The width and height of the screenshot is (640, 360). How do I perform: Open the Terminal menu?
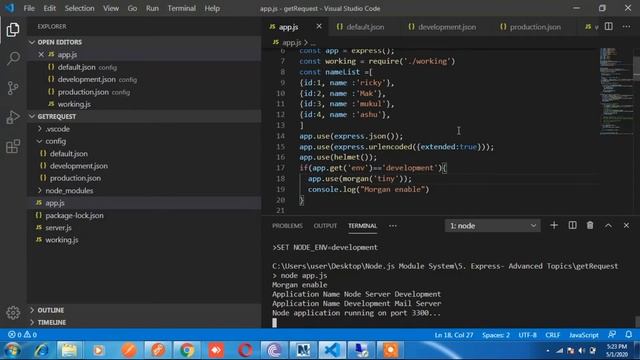tap(182, 8)
